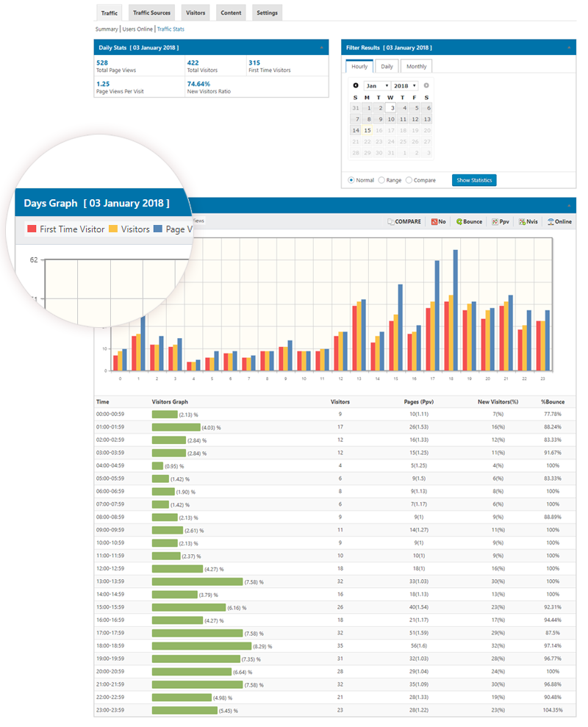Click the 00:00-00:59 time row

[x=335, y=415]
